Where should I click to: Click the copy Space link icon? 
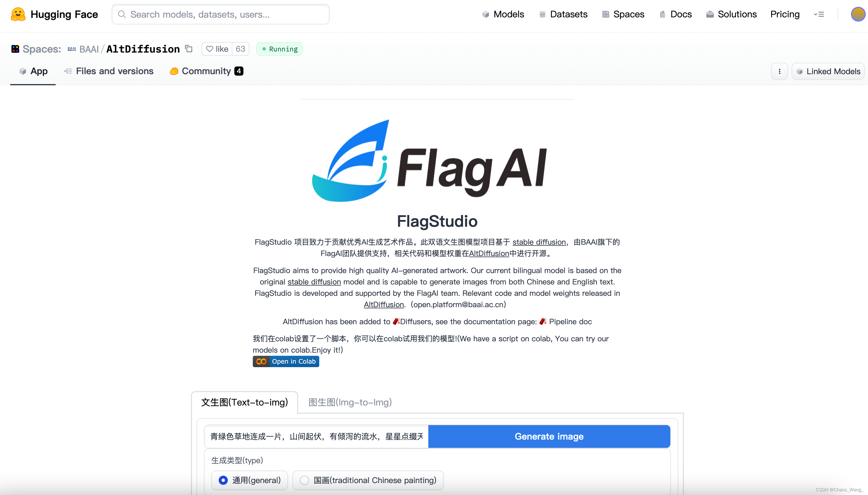(x=189, y=49)
